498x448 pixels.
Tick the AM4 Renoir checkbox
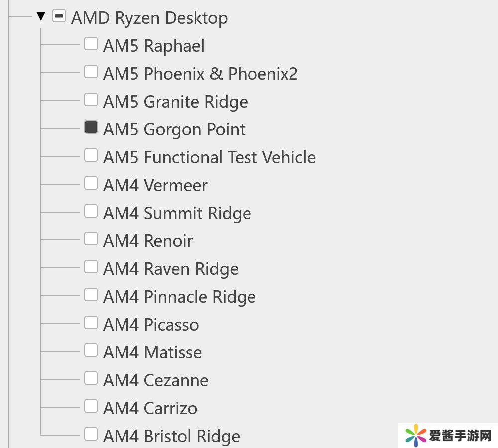click(x=91, y=239)
